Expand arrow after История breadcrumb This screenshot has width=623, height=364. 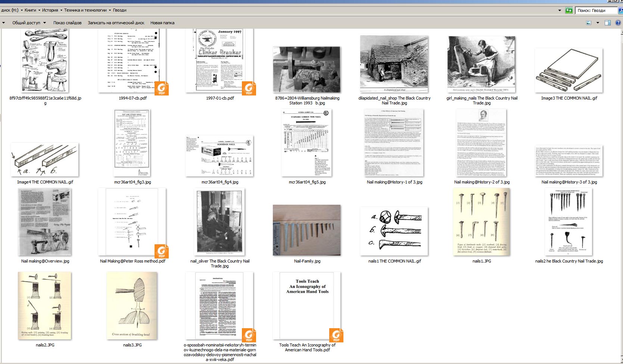click(x=61, y=10)
